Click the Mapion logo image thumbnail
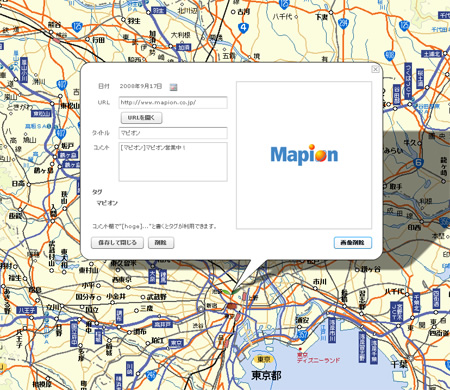 [x=304, y=155]
